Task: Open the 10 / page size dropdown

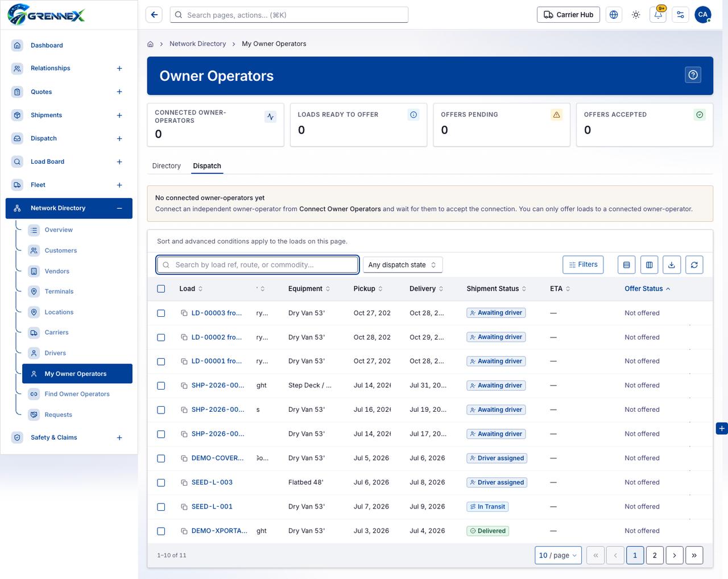Action: pos(558,555)
